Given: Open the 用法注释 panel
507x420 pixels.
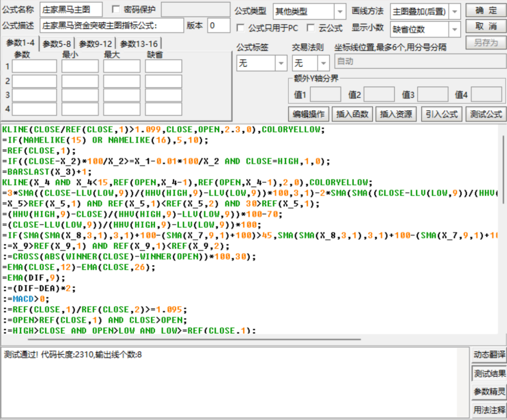Looking at the screenshot, I should [489, 410].
